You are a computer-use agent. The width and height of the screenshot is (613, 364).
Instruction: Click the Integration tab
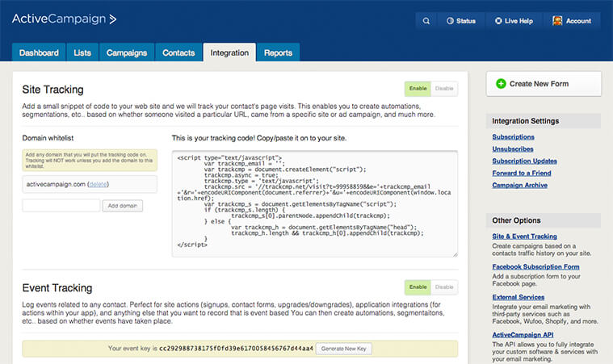229,52
